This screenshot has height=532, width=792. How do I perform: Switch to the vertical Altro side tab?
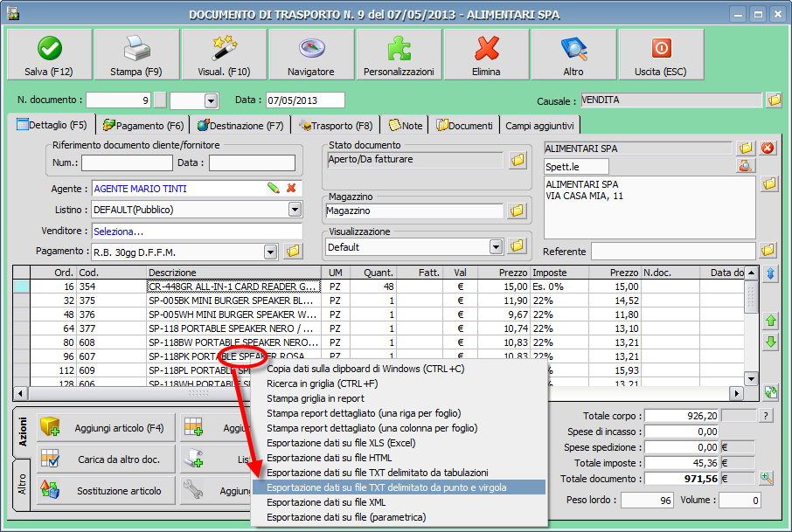pos(22,484)
